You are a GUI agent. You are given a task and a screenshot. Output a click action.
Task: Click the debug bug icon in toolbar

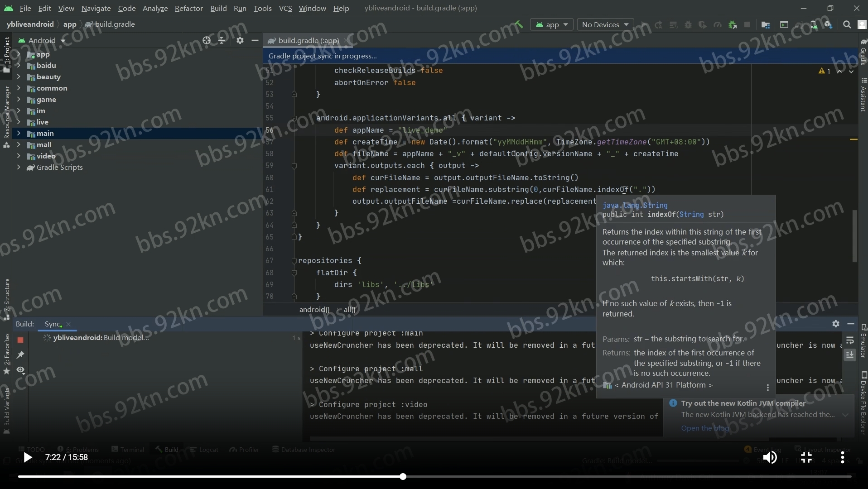pyautogui.click(x=688, y=25)
